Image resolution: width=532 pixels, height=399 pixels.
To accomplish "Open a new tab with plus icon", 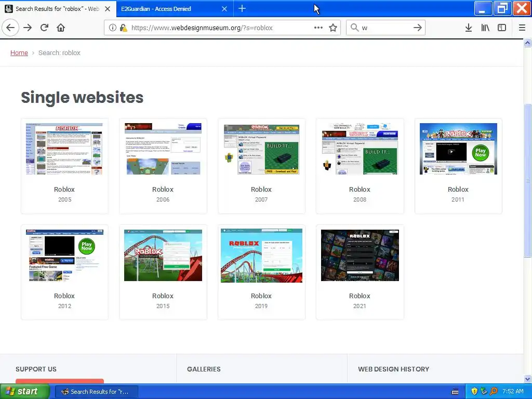I will pyautogui.click(x=242, y=8).
